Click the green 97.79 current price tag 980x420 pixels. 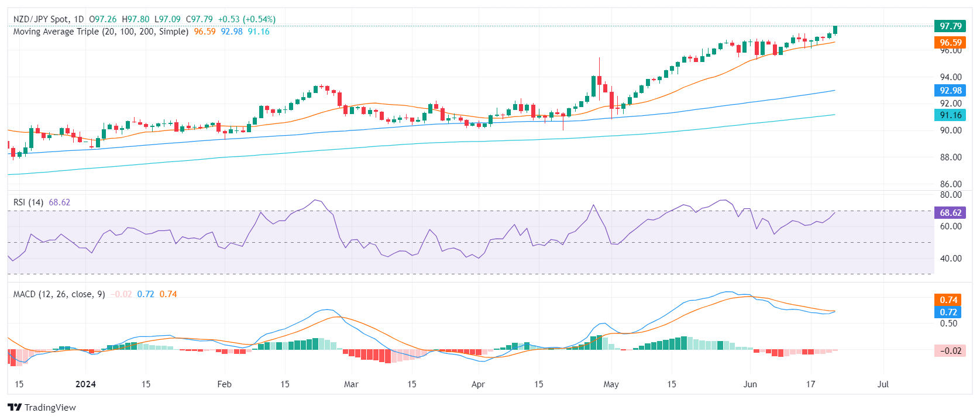(x=950, y=26)
